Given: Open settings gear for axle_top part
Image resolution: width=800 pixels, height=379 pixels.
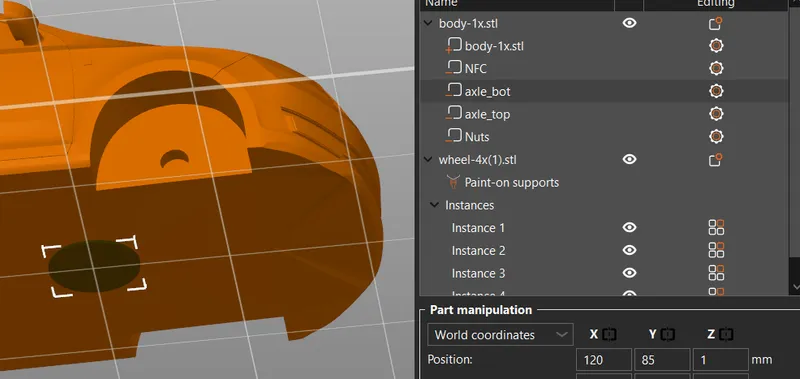Looking at the screenshot, I should point(716,114).
